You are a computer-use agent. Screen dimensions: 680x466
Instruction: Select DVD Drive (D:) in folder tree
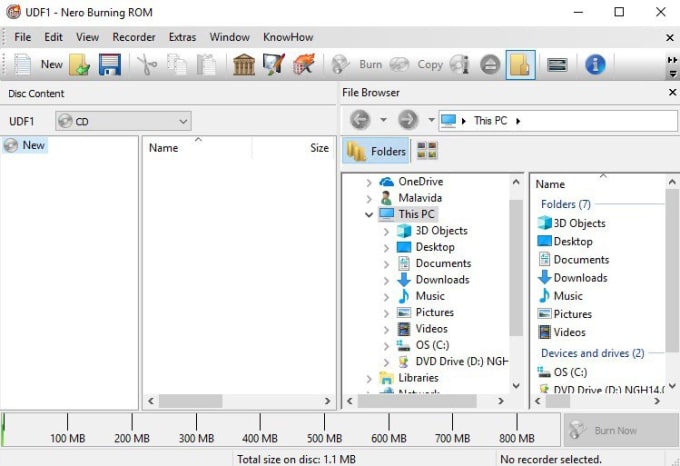(x=461, y=362)
